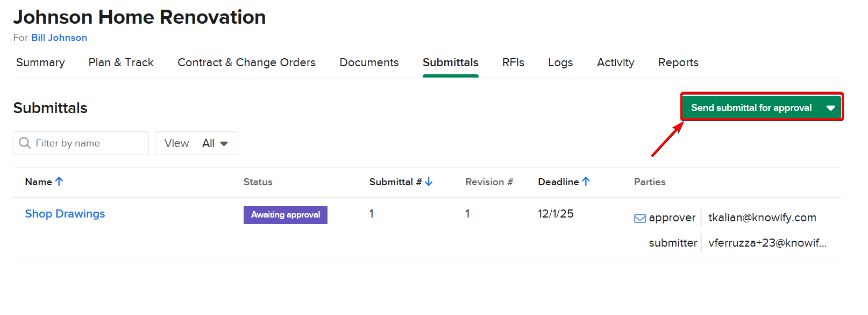The height and width of the screenshot is (315, 868).
Task: Click the Name column sort arrow
Action: click(59, 182)
